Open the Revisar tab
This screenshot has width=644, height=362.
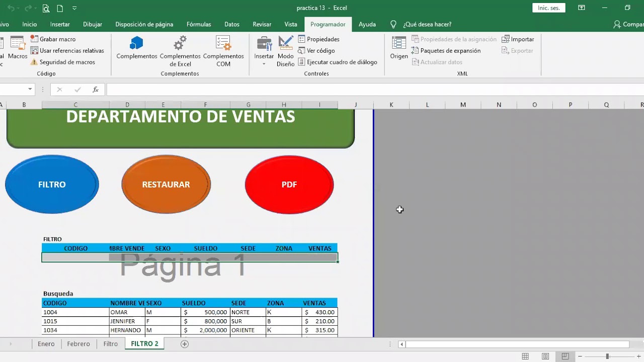(262, 24)
